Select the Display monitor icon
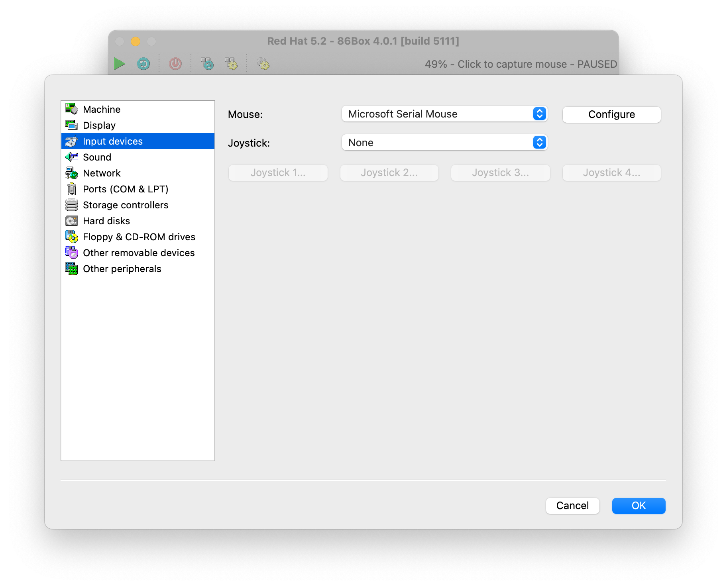727x588 pixels. tap(72, 125)
